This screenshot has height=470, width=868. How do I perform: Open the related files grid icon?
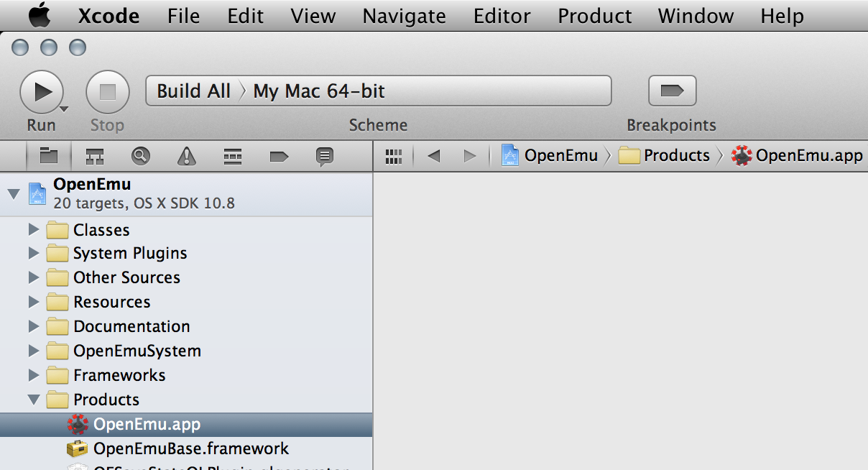[x=394, y=156]
